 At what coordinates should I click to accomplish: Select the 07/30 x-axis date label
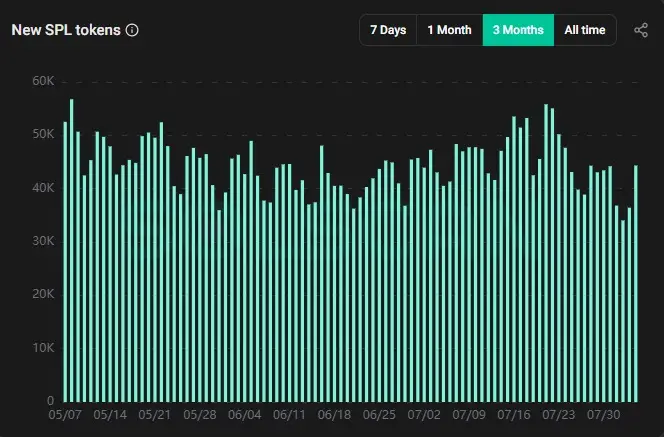point(603,414)
